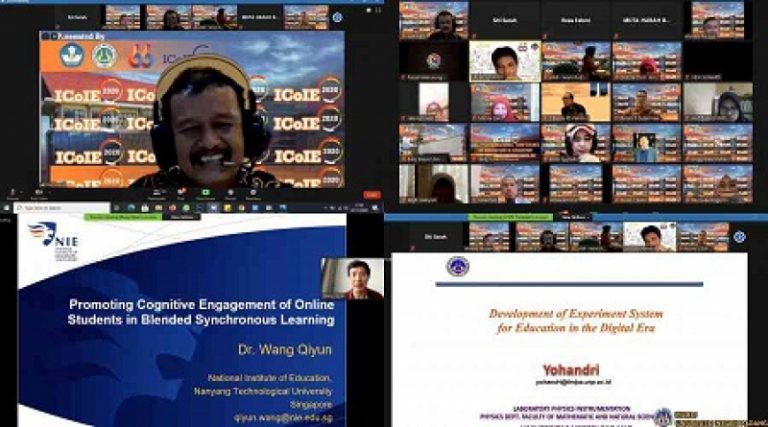Click the Yohandri email under presenter name
Screen dimensions: 768x427
(573, 382)
